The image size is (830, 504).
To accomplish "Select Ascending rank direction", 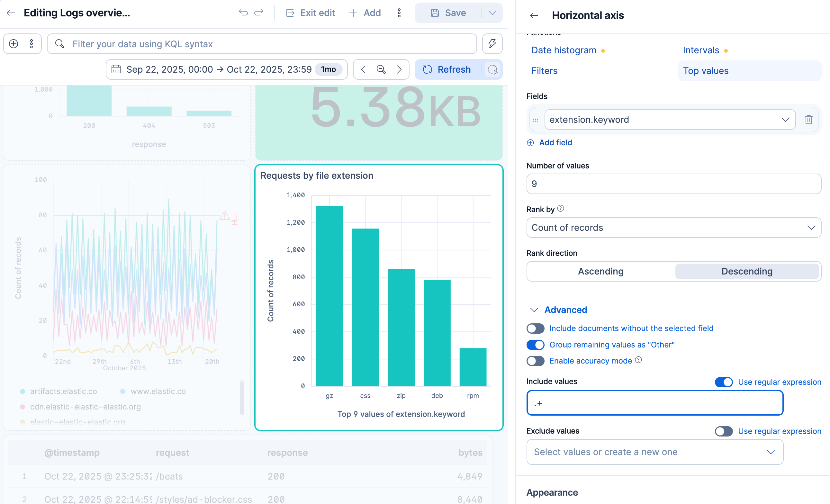I will pyautogui.click(x=600, y=271).
